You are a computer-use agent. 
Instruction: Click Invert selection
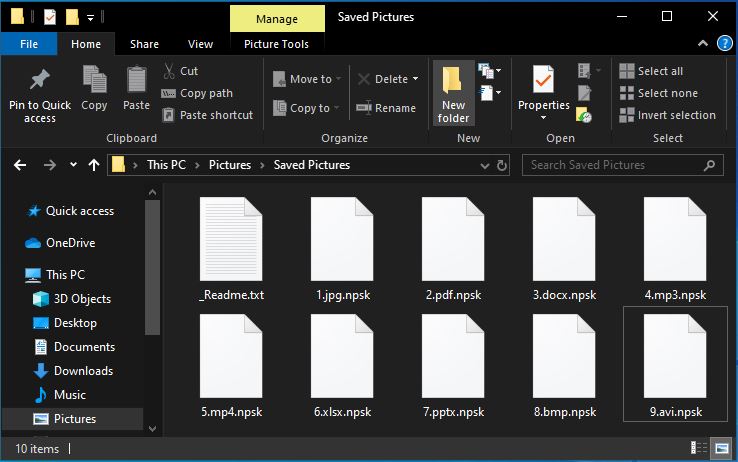[667, 115]
